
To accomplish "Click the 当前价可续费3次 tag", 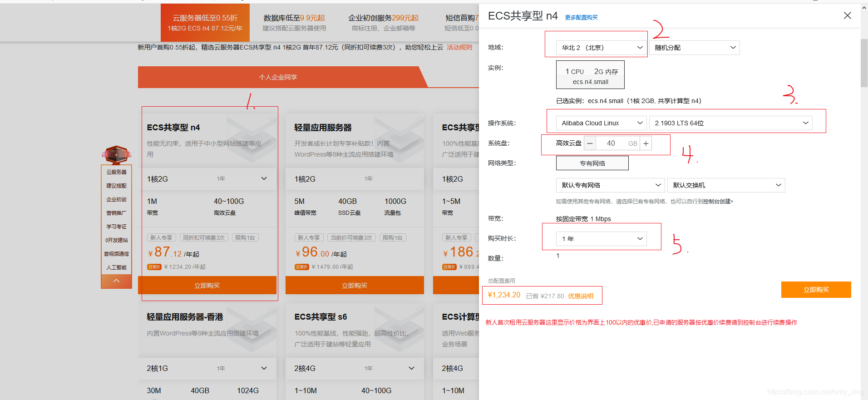I will [x=351, y=238].
